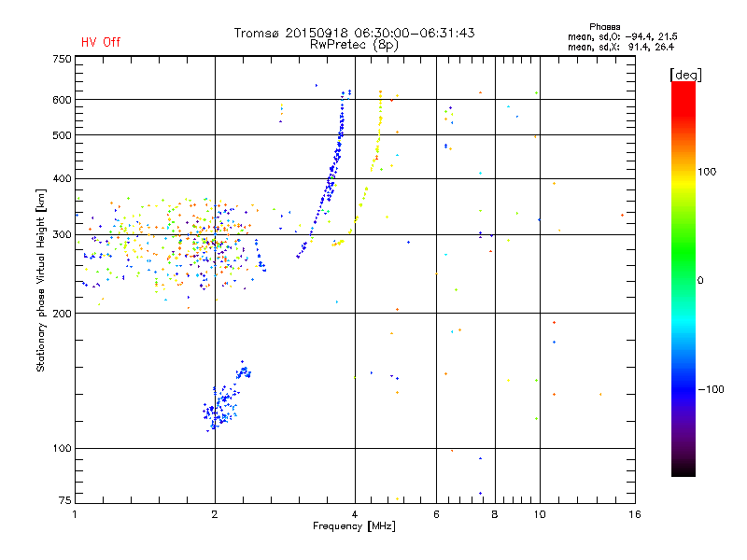Click the '500' y-axis tick label
The image size is (747, 560).
(x=63, y=135)
